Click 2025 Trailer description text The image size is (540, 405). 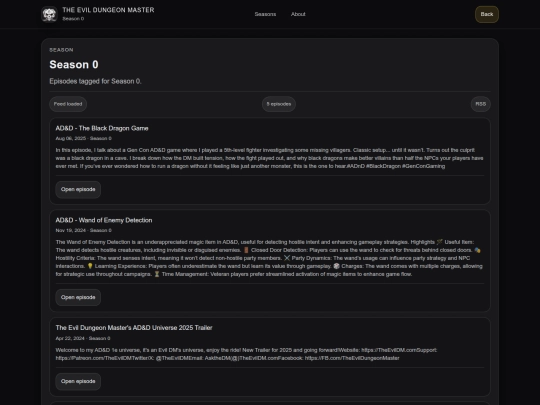pos(246,354)
